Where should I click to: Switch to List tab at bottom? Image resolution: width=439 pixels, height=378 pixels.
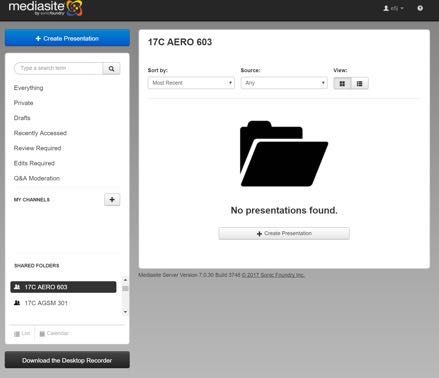[22, 333]
